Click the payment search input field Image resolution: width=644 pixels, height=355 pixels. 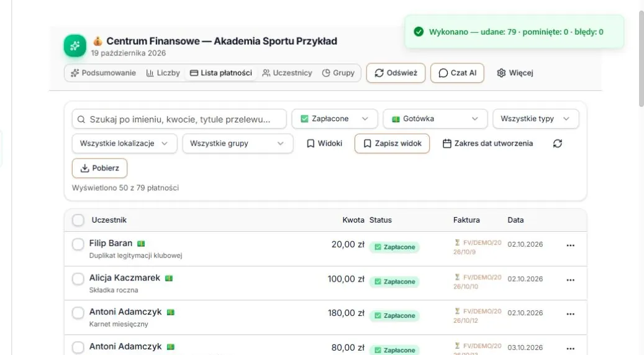[179, 119]
